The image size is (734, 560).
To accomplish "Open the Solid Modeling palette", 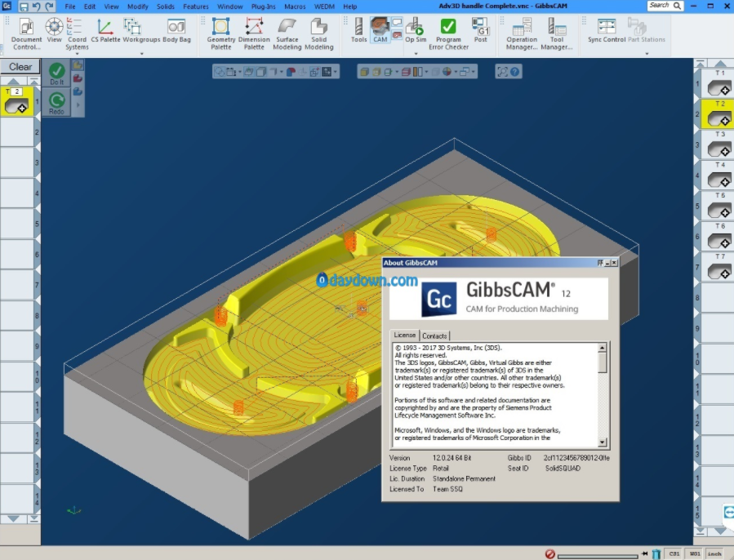I will pos(318,32).
